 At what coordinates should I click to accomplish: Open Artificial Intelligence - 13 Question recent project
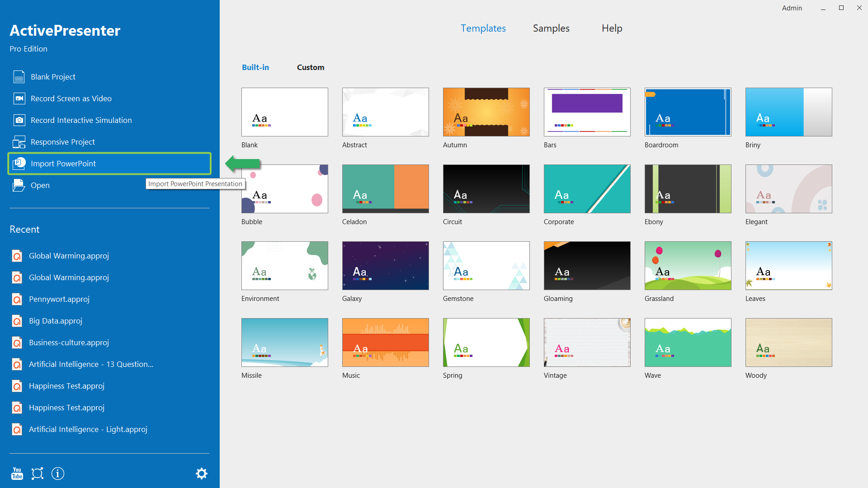91,364
